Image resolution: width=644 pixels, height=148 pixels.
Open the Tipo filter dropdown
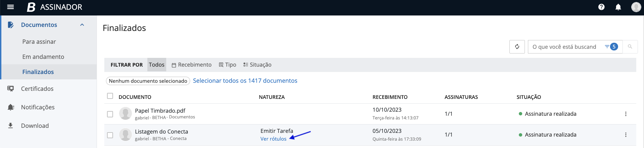(x=227, y=65)
